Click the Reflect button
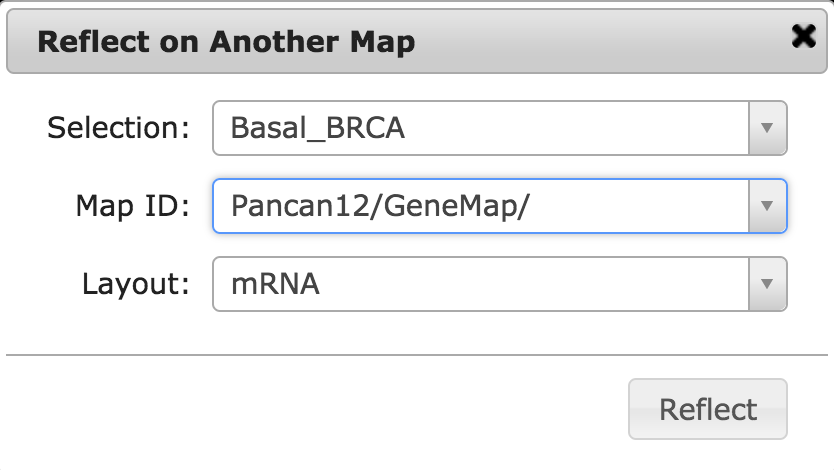 [708, 409]
